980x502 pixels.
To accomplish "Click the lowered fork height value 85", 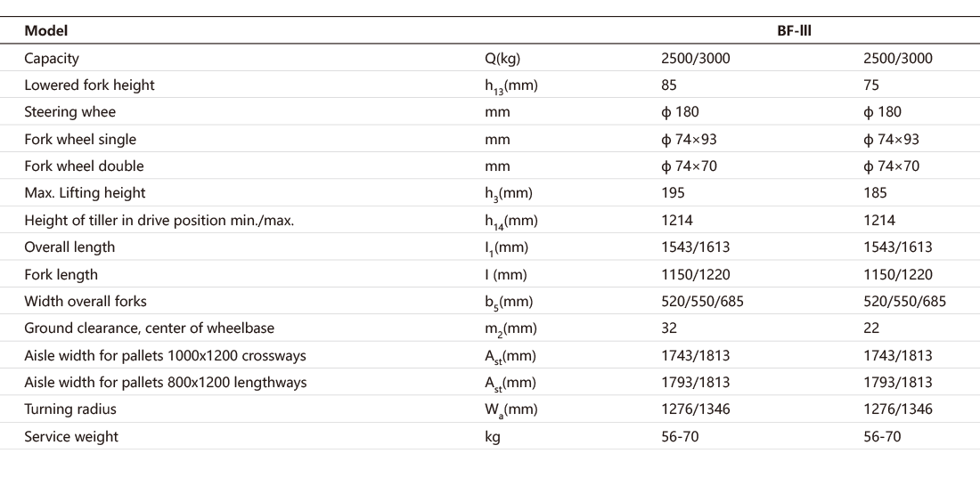I will coord(669,85).
